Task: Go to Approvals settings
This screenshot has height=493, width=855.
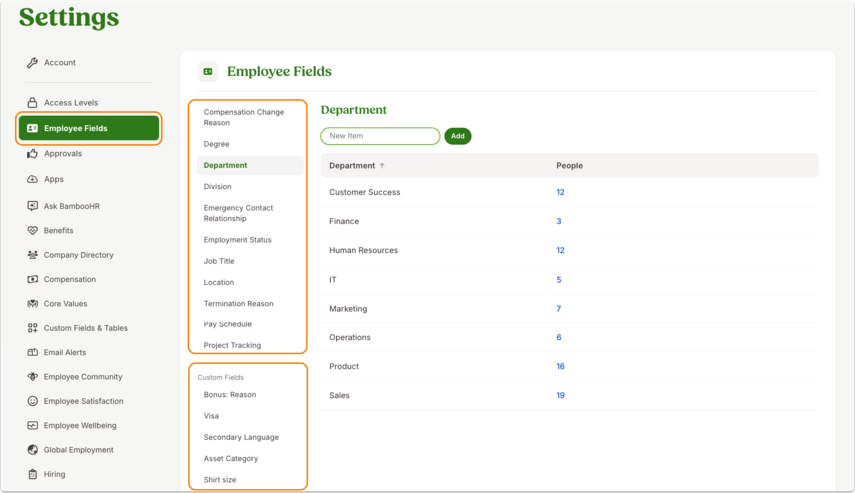Action: 63,154
